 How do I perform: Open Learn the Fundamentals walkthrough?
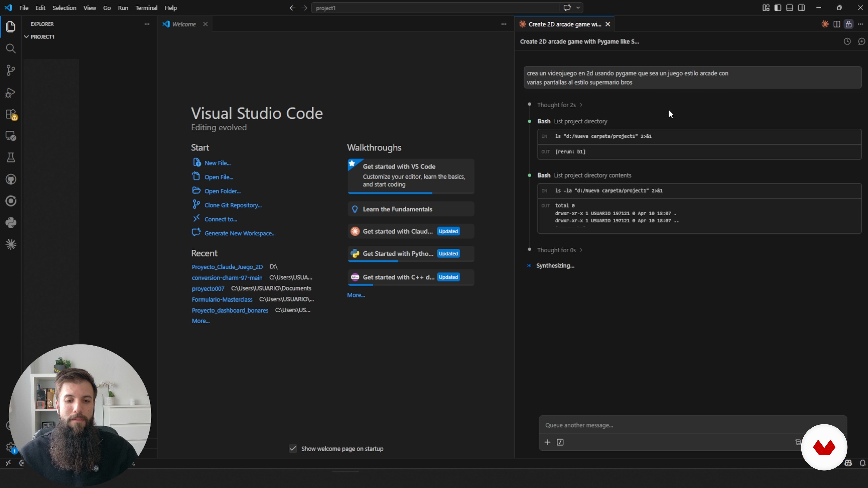tap(411, 209)
